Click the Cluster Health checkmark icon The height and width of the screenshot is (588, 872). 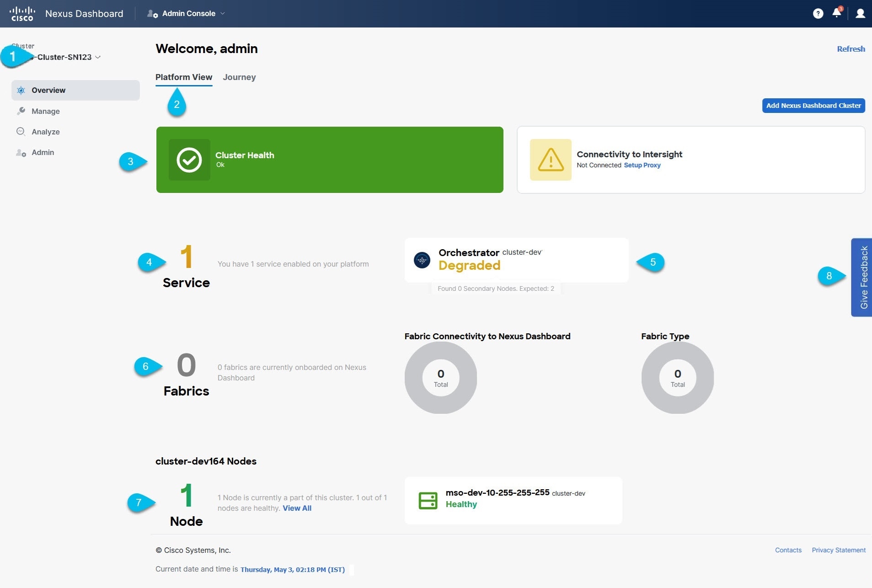point(189,160)
